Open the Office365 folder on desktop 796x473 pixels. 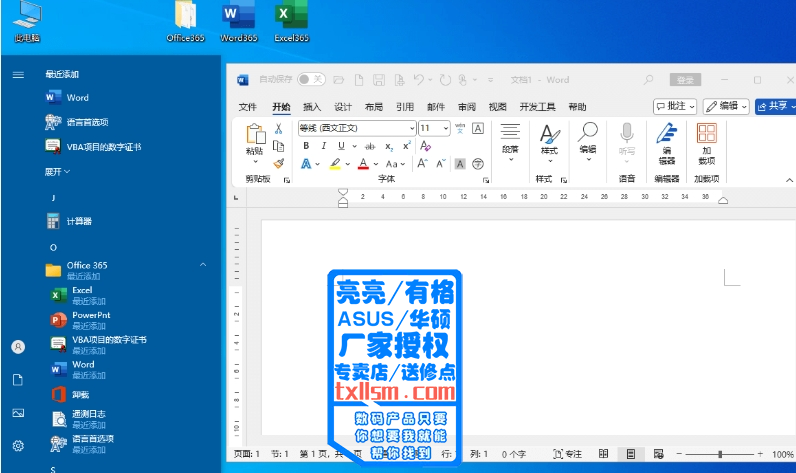185,21
